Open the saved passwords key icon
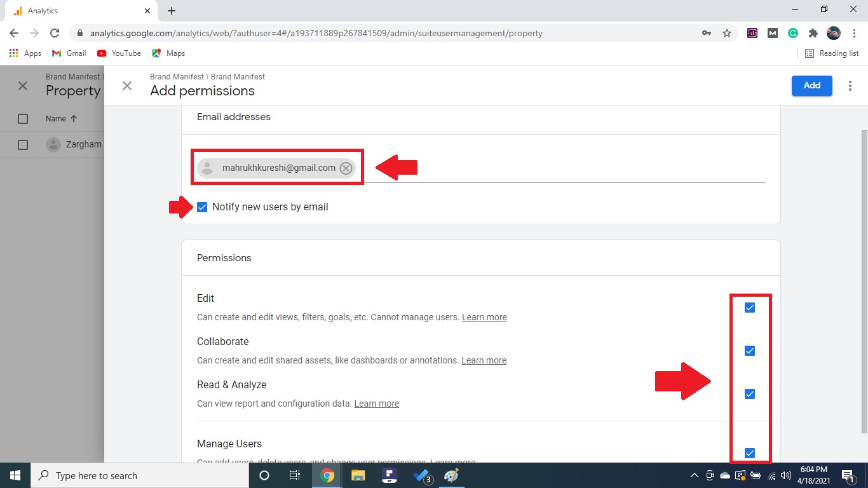868x488 pixels. [707, 33]
